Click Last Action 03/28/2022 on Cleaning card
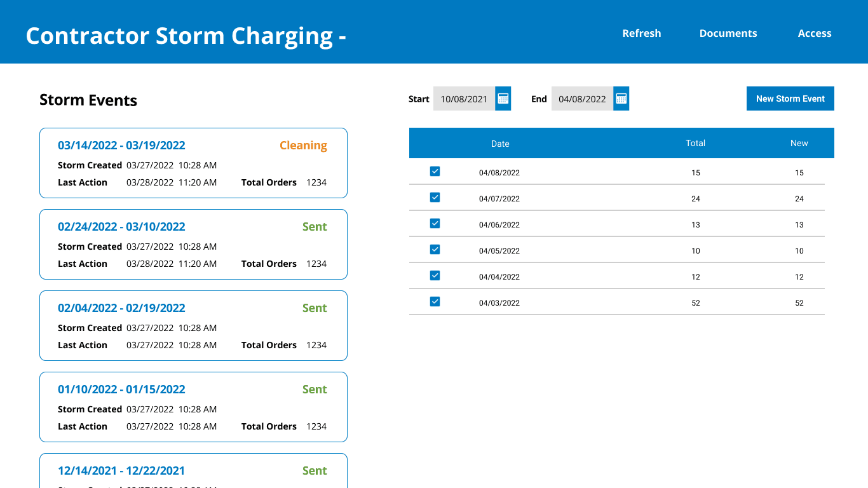Screen dimensions: 868x488 (x=172, y=182)
